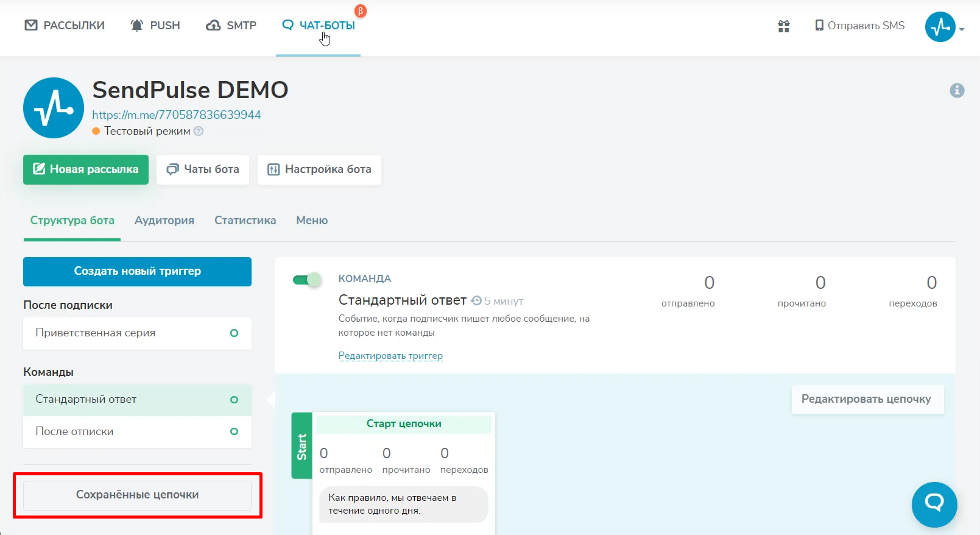Image resolution: width=980 pixels, height=535 pixels.
Task: Click the gift box icon
Action: [784, 26]
